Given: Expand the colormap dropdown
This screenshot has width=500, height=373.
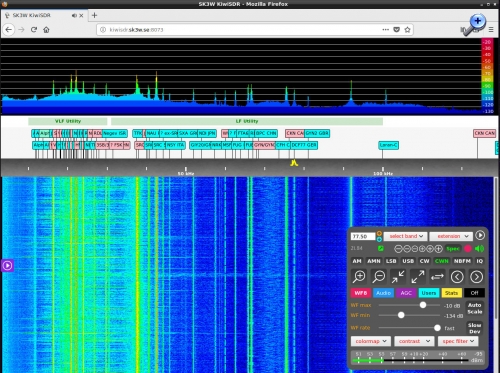Looking at the screenshot, I should (x=371, y=341).
